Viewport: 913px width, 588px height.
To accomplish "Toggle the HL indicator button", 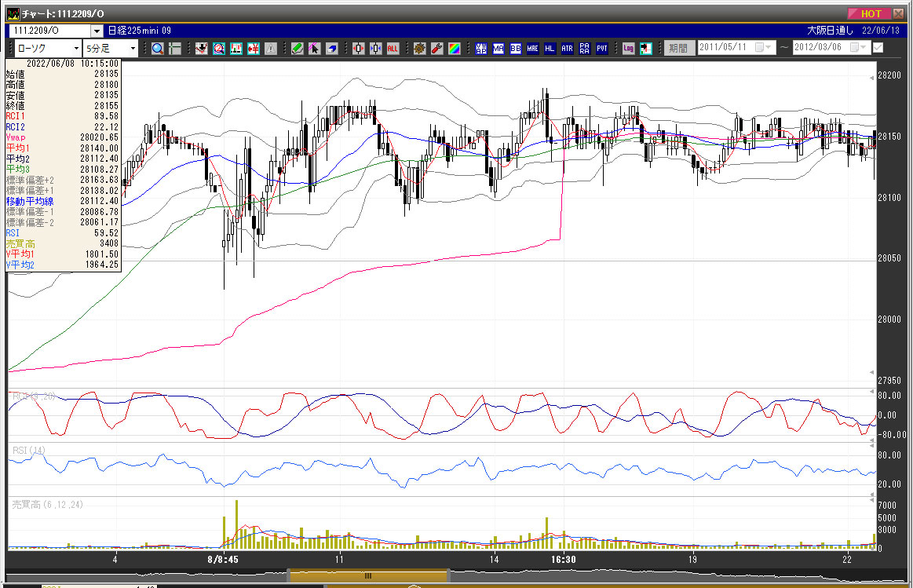I will [550, 49].
